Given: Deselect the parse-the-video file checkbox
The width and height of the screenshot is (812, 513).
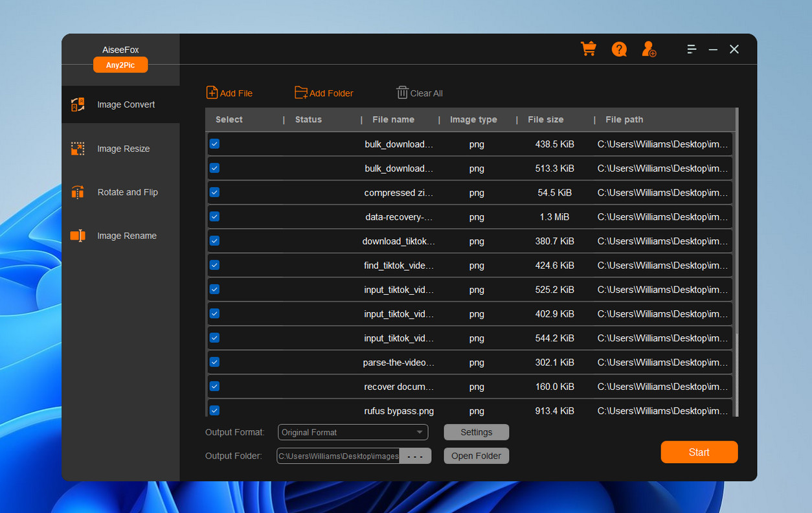Looking at the screenshot, I should coord(214,362).
